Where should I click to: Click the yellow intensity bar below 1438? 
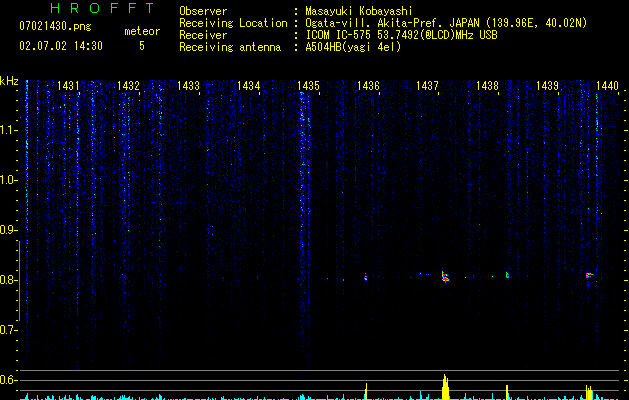pyautogui.click(x=507, y=392)
